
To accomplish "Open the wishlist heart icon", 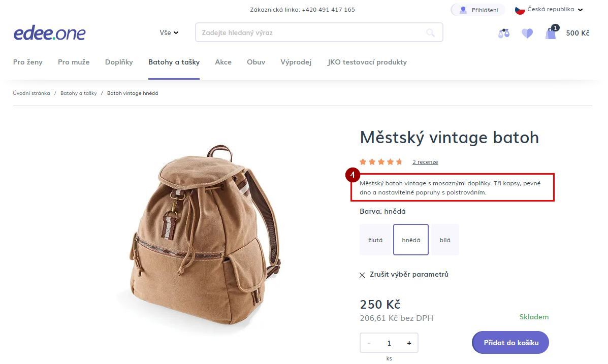I will [527, 32].
